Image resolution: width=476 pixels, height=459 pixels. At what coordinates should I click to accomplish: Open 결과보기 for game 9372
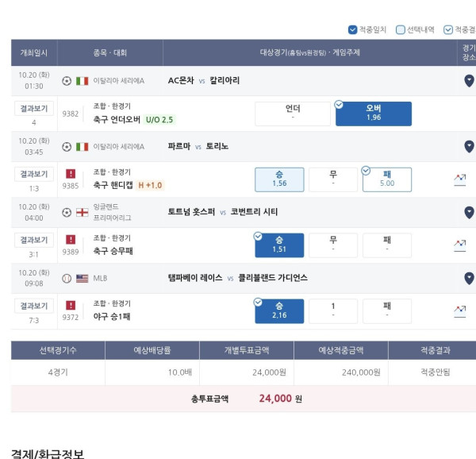(34, 306)
